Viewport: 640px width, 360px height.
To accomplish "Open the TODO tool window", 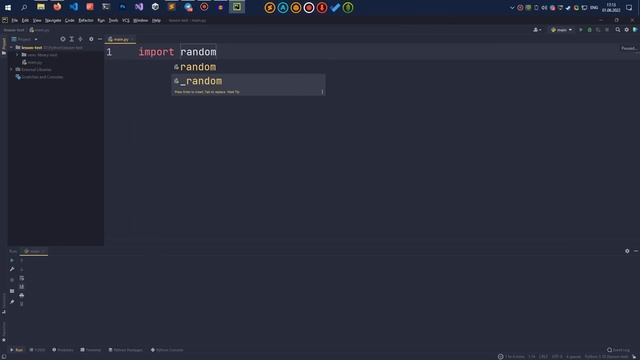I will click(38, 350).
